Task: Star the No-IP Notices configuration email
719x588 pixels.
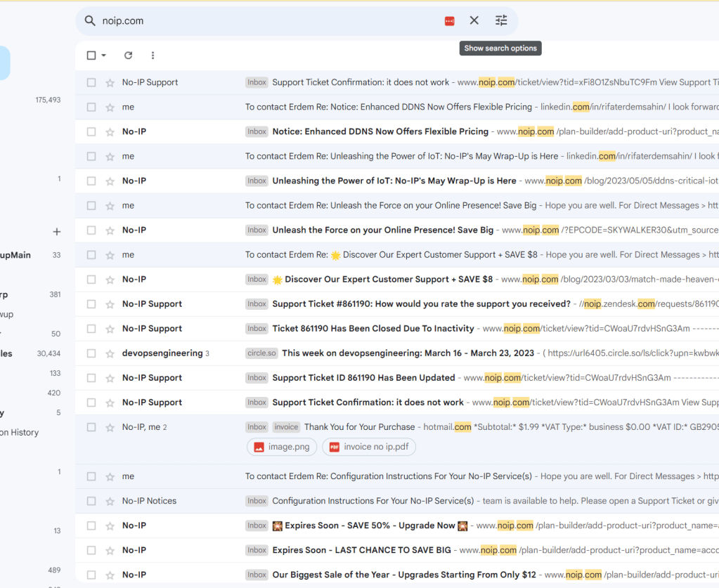Action: tap(110, 502)
